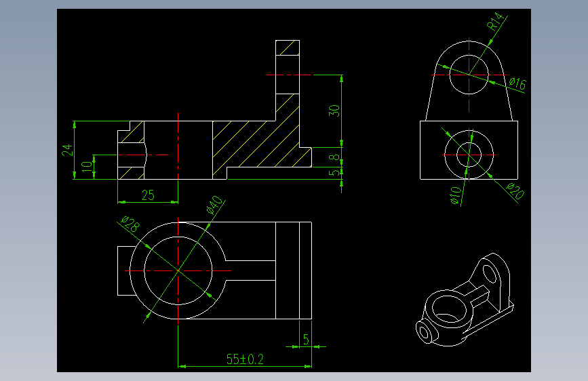Select the ø40 diameter dimension label
Screen dimensions: 588x381
point(214,205)
